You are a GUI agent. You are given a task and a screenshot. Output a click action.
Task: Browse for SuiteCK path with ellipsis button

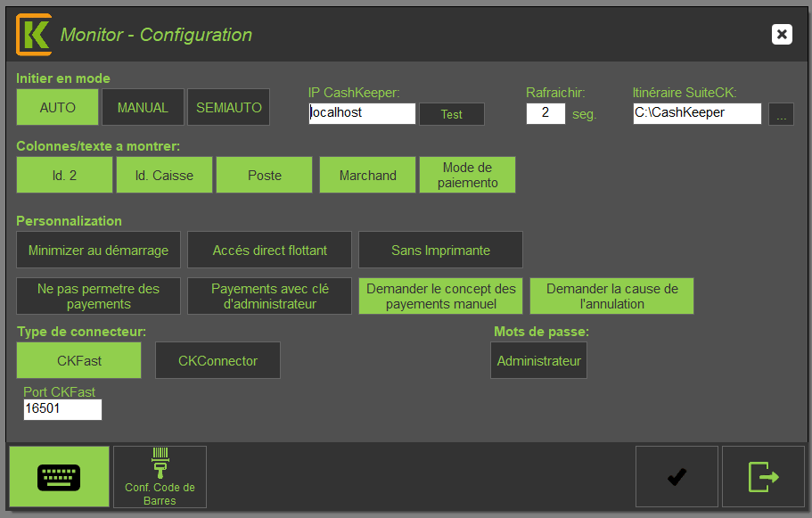click(x=781, y=114)
